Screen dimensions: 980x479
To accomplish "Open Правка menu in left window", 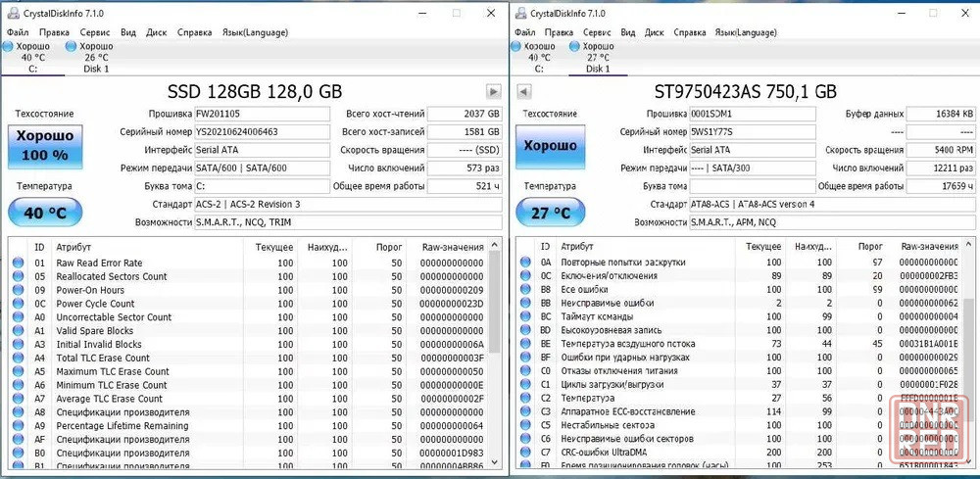I will point(54,32).
